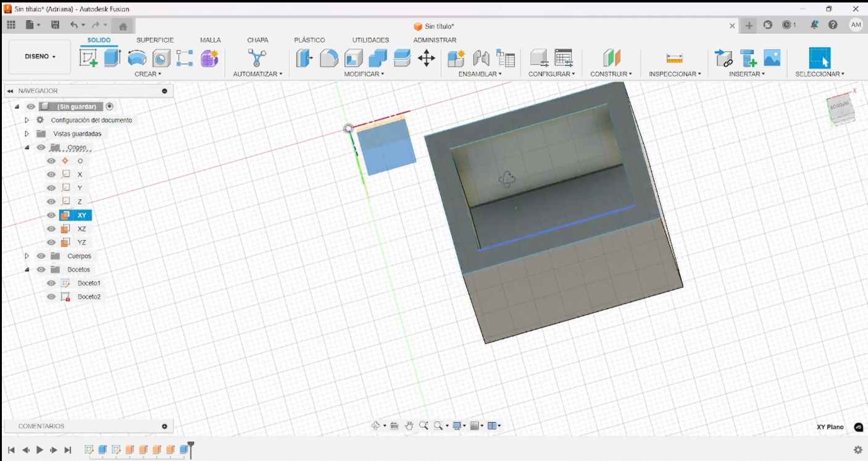This screenshot has height=461, width=868.
Task: Click the New Component icon
Action: (x=456, y=58)
